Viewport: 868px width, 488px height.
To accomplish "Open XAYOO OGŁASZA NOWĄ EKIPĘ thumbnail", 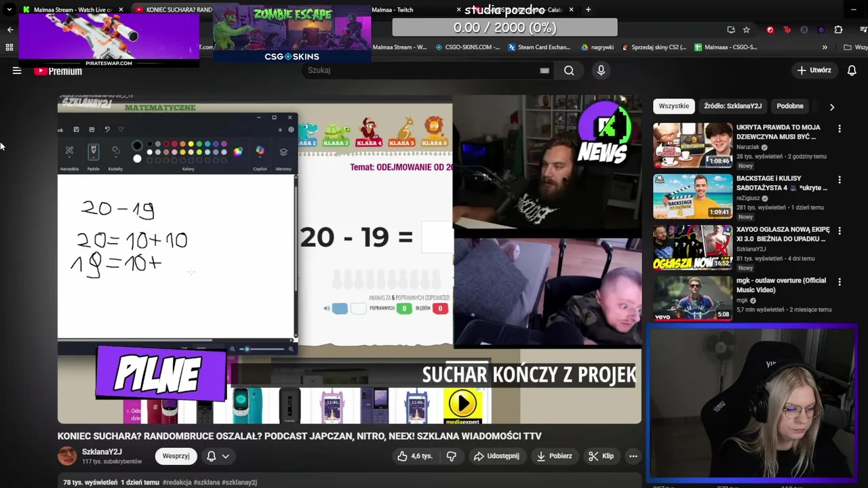I will click(x=692, y=247).
